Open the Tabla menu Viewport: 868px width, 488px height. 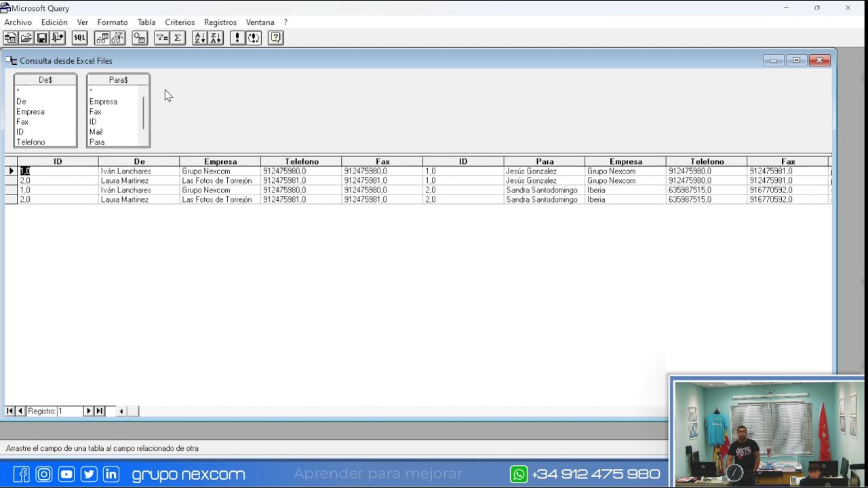pyautogui.click(x=146, y=22)
